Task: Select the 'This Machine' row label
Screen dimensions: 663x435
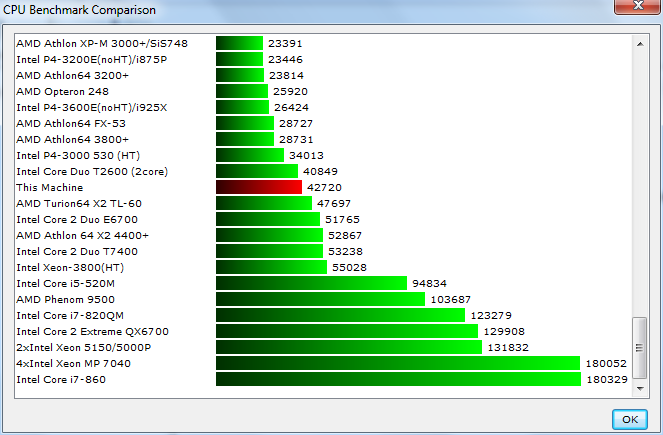Action: click(x=49, y=187)
